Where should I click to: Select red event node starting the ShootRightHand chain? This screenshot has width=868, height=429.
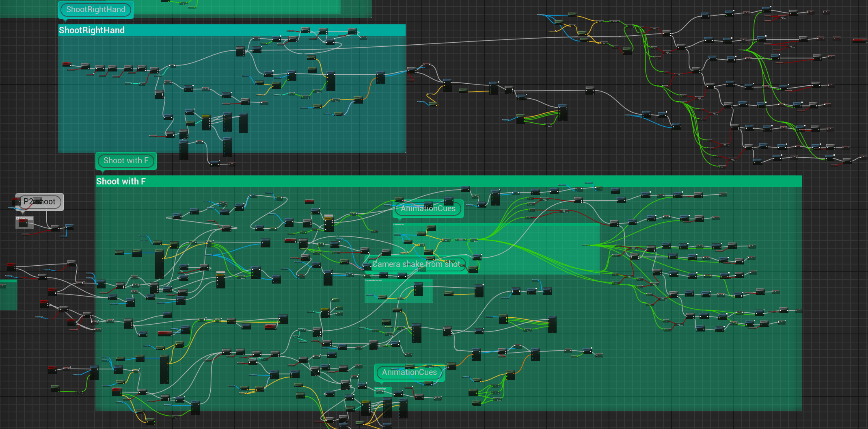(67, 64)
